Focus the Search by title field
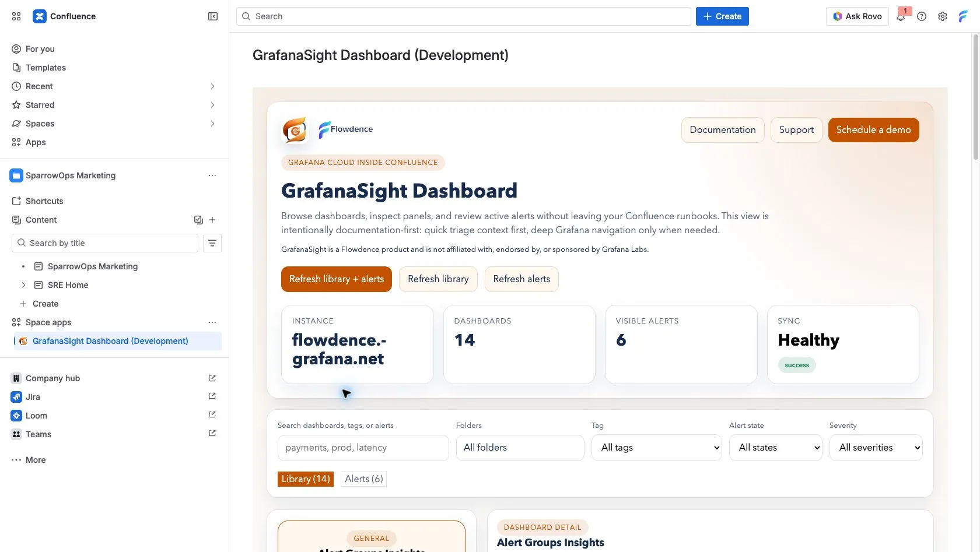 [x=105, y=243]
